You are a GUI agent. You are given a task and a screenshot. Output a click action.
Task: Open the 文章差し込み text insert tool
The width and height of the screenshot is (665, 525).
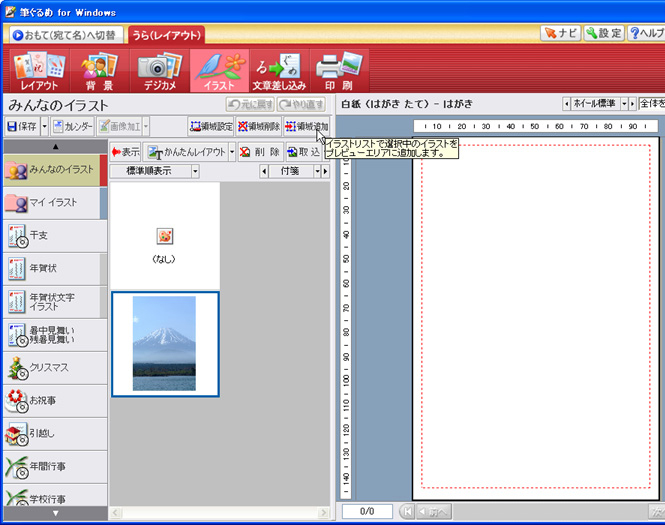click(277, 71)
